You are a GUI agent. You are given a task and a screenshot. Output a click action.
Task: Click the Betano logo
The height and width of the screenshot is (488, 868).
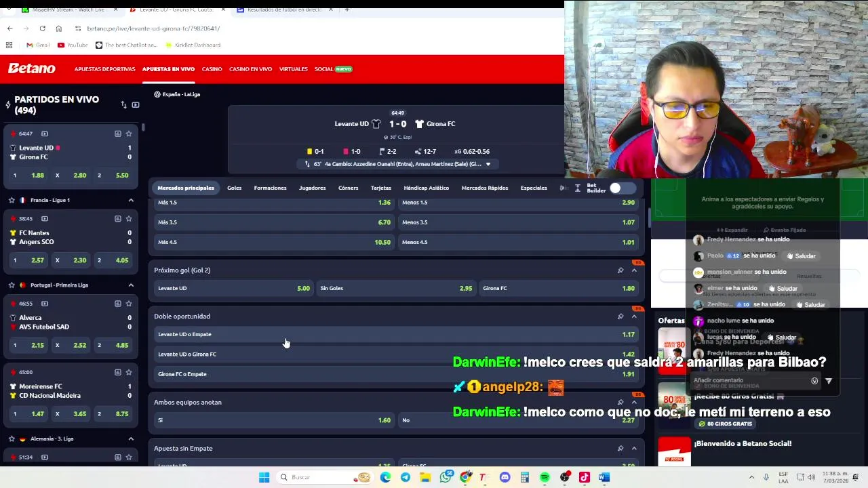31,68
